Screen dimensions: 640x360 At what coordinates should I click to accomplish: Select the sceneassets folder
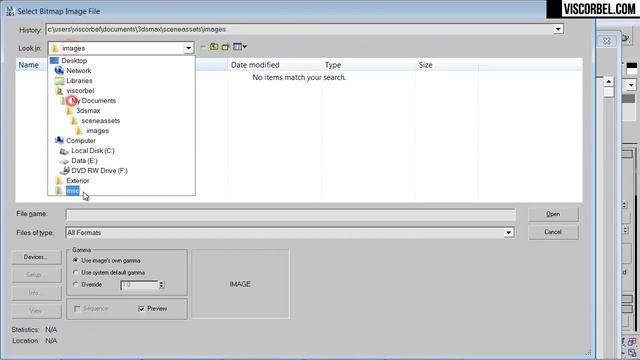pyautogui.click(x=100, y=121)
